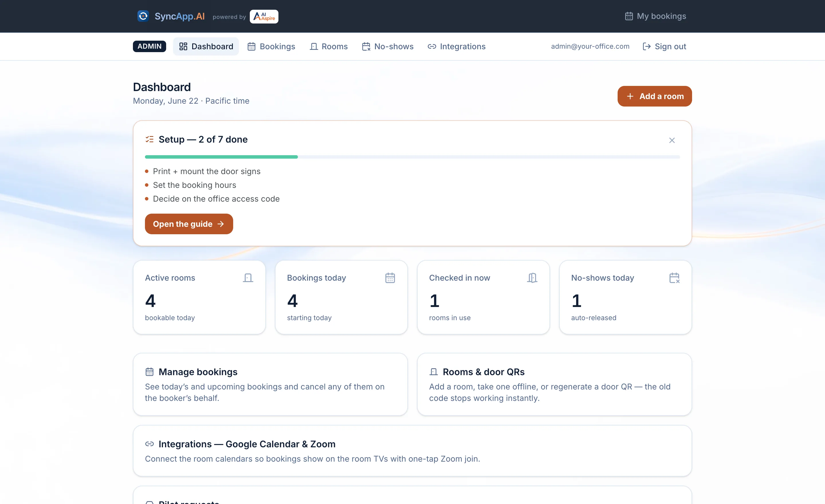Open the Bookings today stat card
This screenshot has width=825, height=504.
click(x=341, y=297)
